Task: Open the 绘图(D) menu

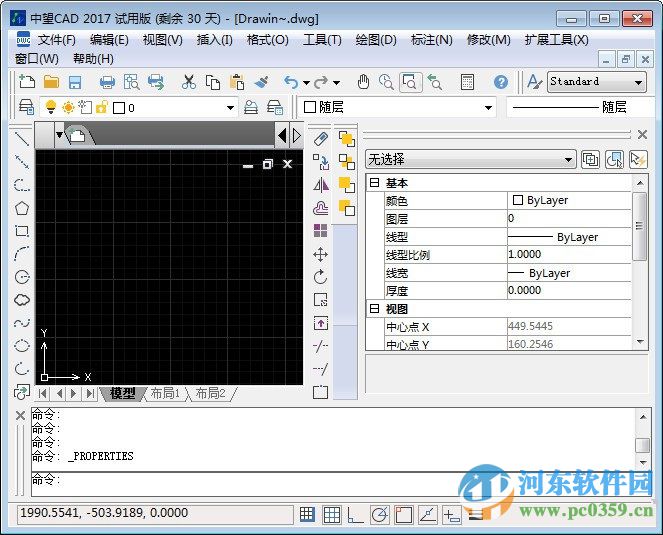Action: click(376, 40)
